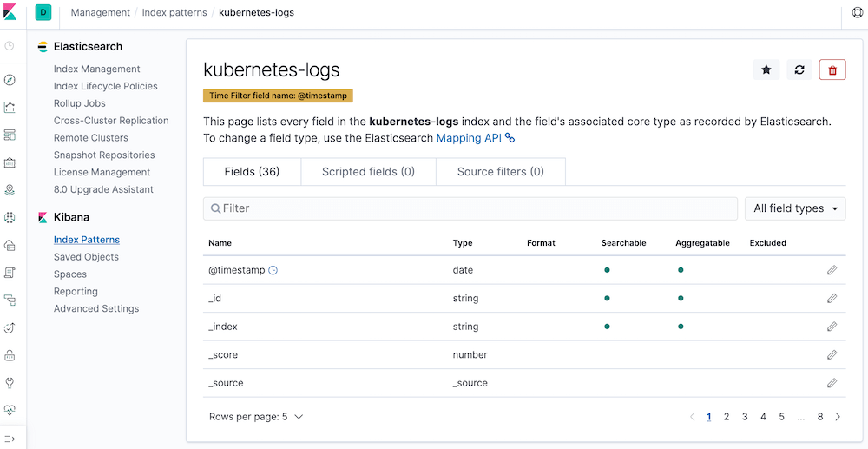Open Logs scroll icon in sidebar

click(x=10, y=273)
